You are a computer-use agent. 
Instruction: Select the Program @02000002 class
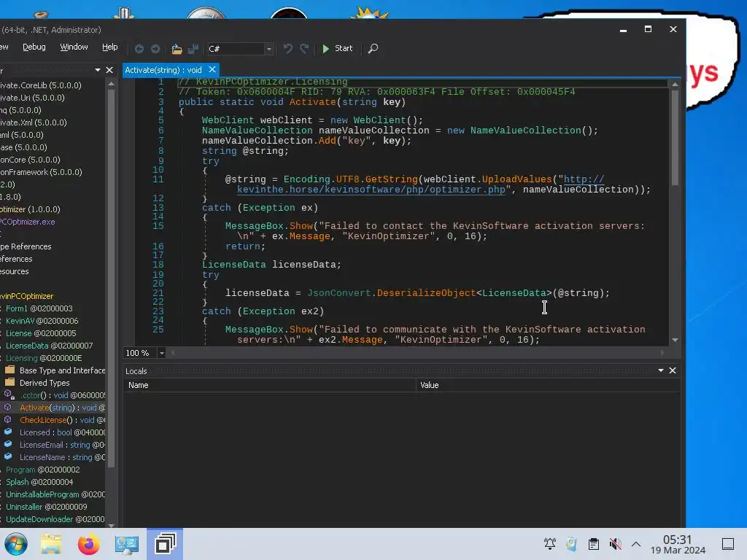pyautogui.click(x=43, y=470)
